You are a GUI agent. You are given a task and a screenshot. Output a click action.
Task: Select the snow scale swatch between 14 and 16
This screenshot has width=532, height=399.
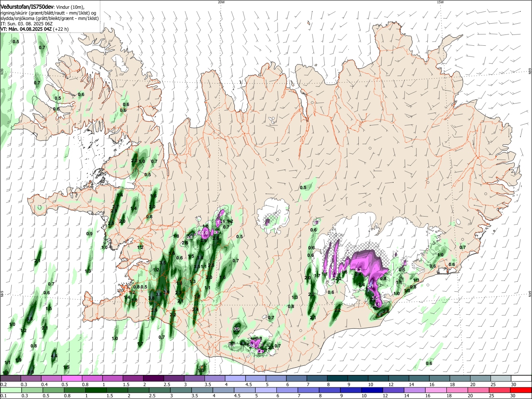418,379
